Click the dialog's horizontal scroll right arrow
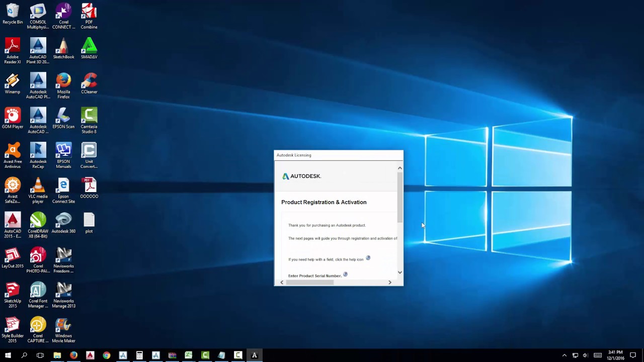644x362 pixels. [389, 282]
